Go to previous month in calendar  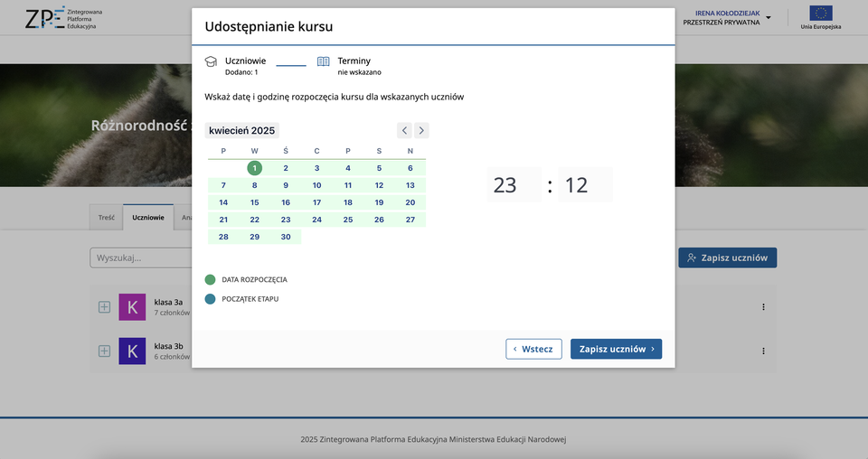(404, 130)
